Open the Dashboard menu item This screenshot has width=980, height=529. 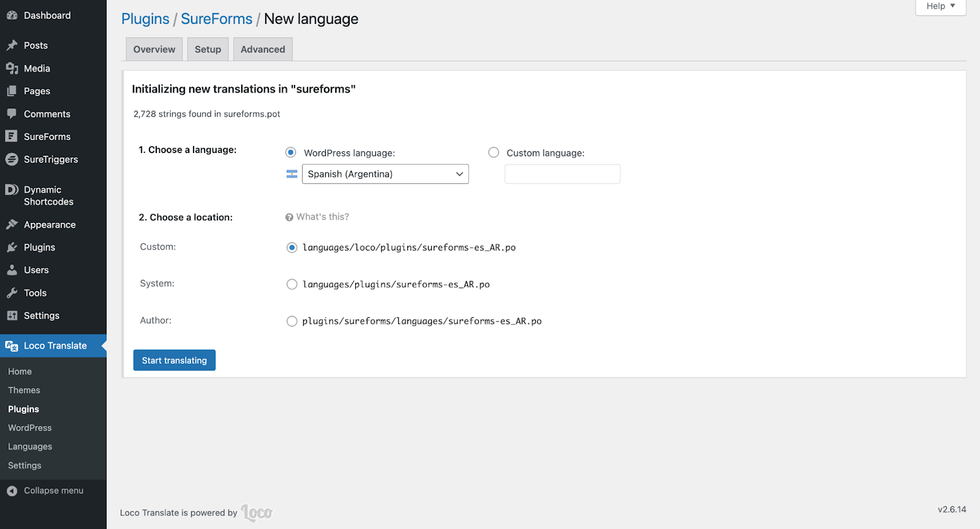click(x=53, y=15)
